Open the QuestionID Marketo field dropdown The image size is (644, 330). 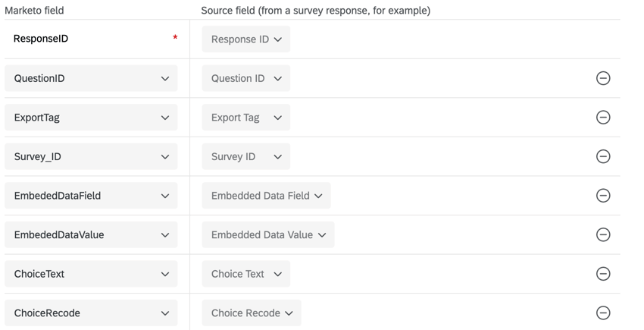[91, 78]
